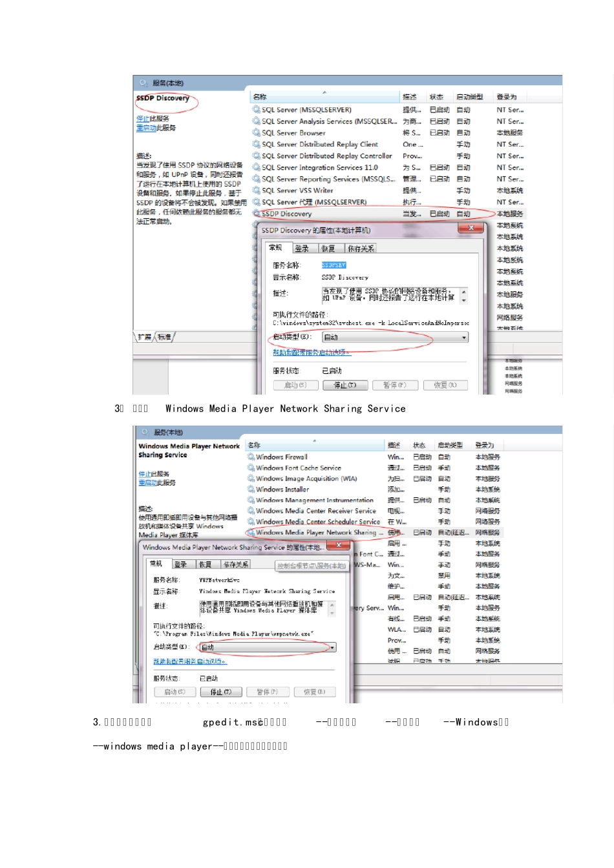
Task: Select SSDPSRV service name field
Action: click(334, 265)
